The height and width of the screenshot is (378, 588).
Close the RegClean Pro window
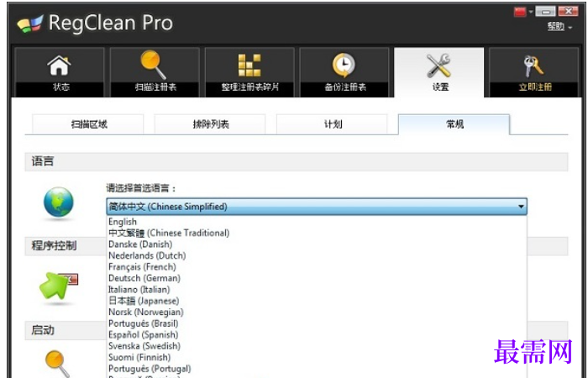pyautogui.click(x=568, y=12)
